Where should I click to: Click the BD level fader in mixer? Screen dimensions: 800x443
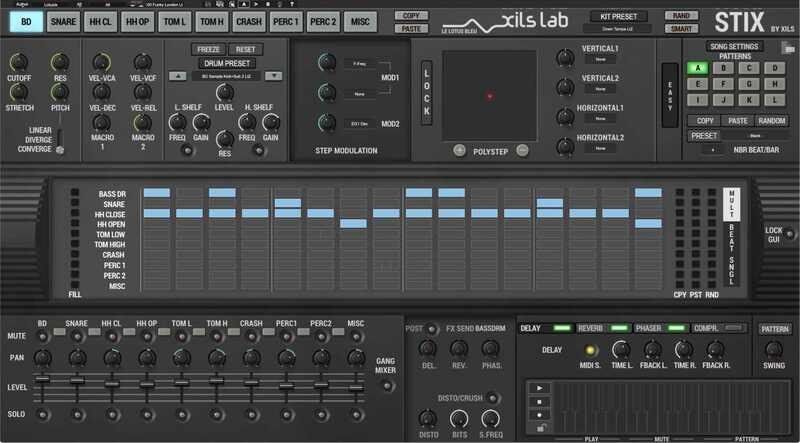[42, 379]
